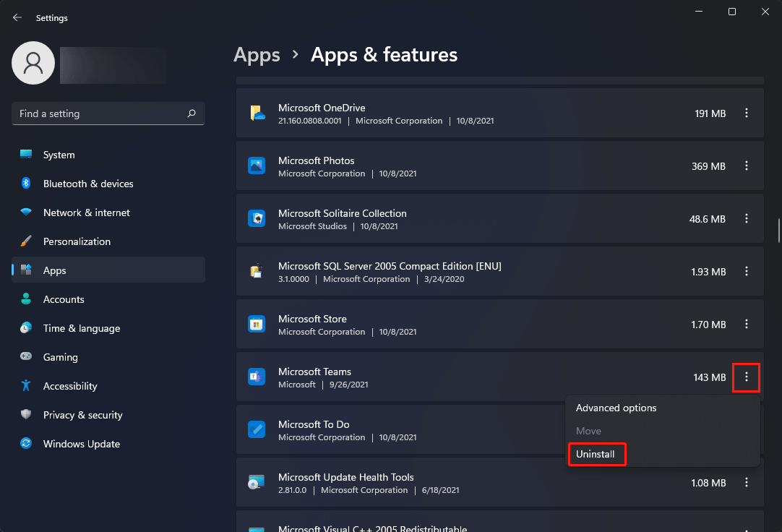Click the user profile avatar
782x532 pixels.
33,63
